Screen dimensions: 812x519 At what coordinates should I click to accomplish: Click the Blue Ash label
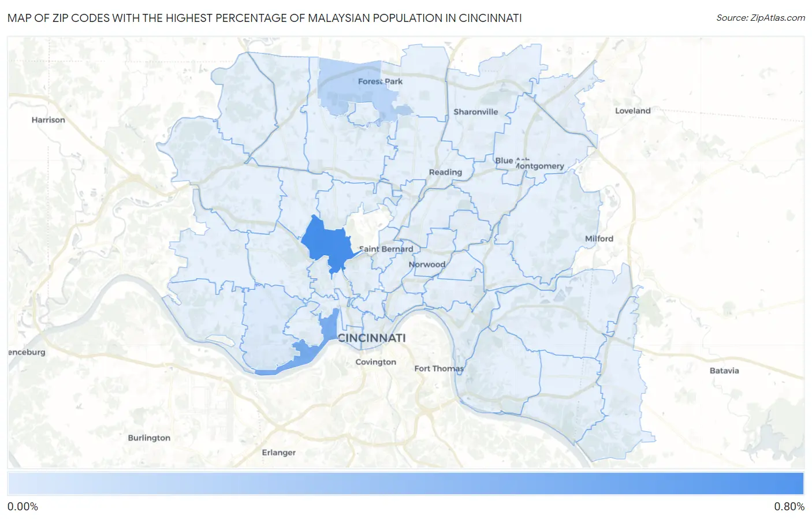pos(512,160)
